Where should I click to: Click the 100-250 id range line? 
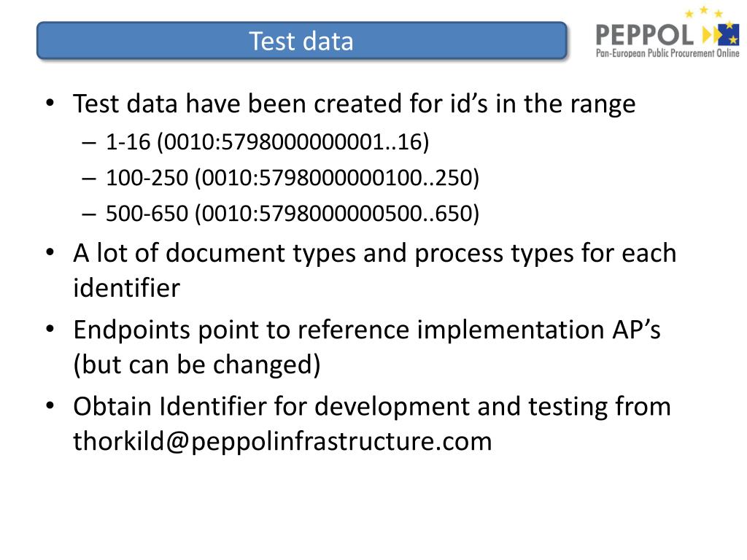281,178
